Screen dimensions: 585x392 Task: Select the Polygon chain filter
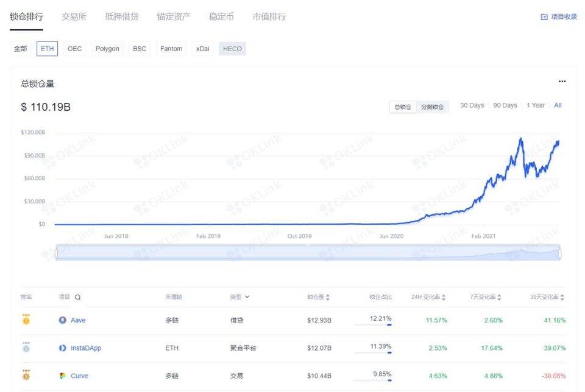(x=107, y=49)
